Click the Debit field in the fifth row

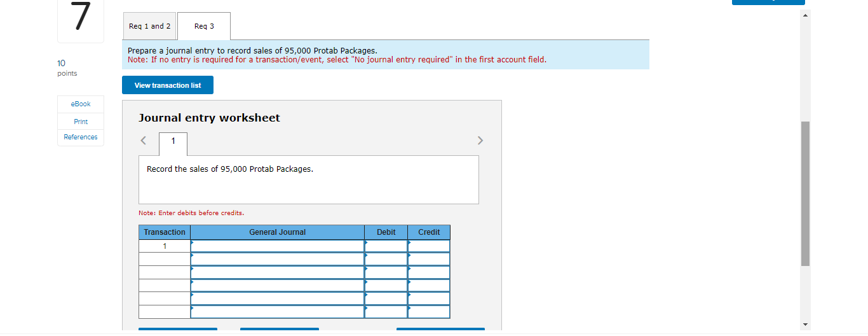coord(386,298)
